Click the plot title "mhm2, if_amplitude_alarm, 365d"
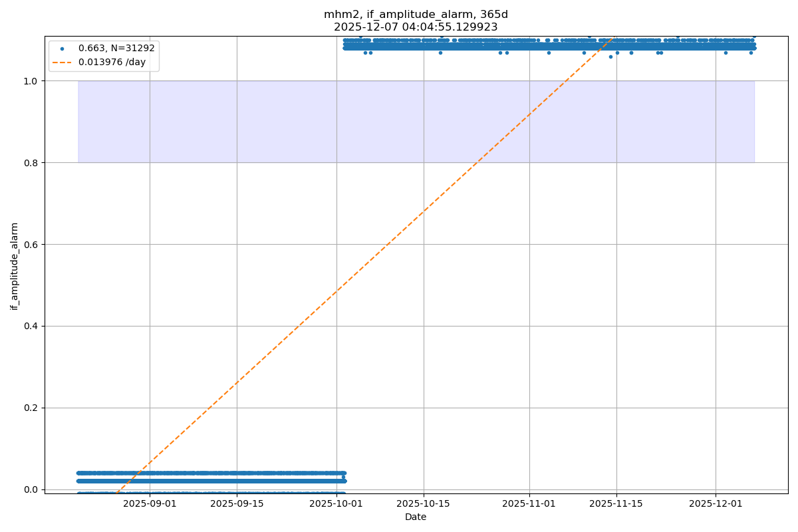This screenshot has height=532, width=798. pos(416,15)
